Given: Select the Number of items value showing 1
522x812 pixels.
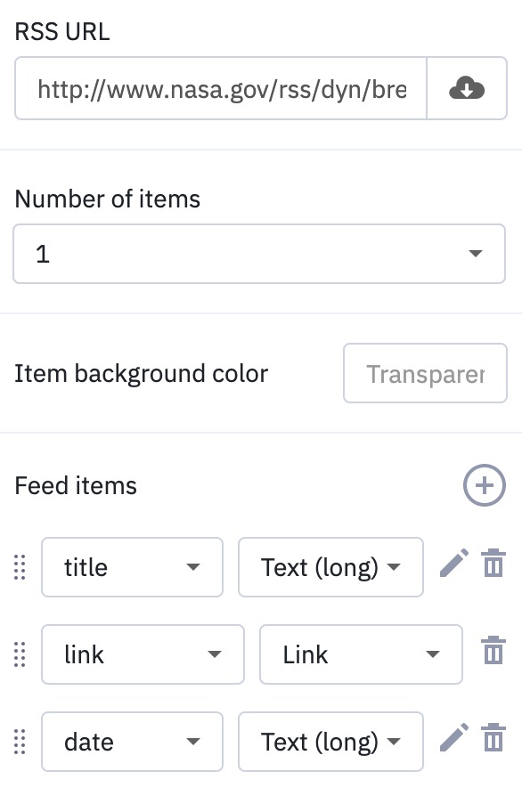Looking at the screenshot, I should pyautogui.click(x=259, y=254).
